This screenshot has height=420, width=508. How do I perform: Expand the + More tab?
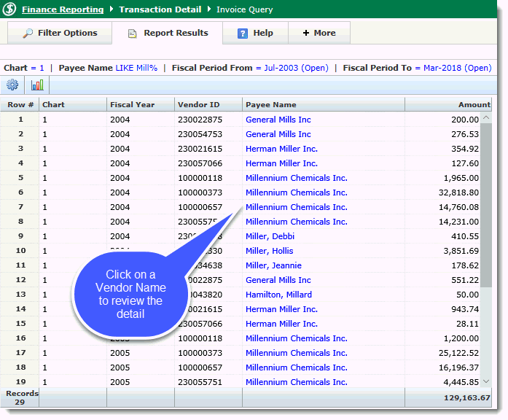coord(319,33)
